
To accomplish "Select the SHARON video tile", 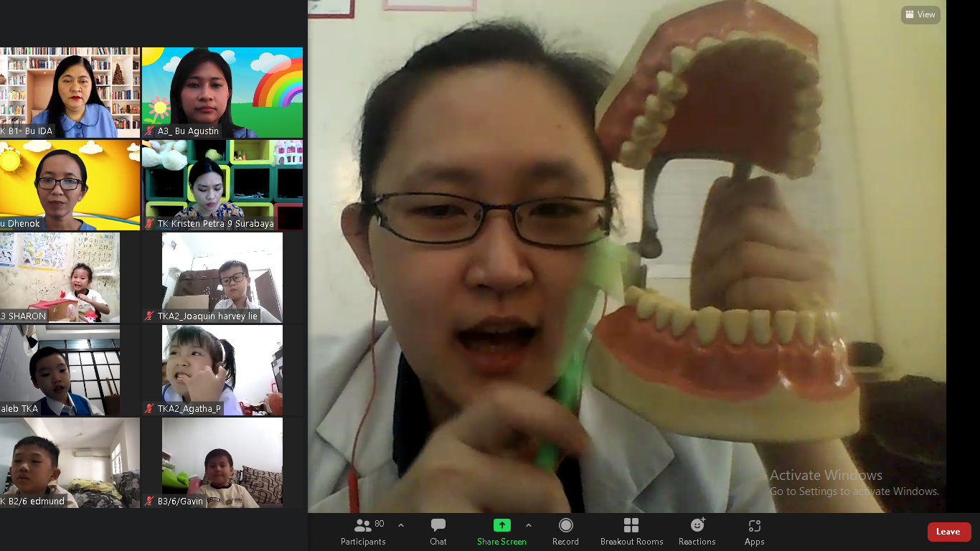I will point(60,278).
